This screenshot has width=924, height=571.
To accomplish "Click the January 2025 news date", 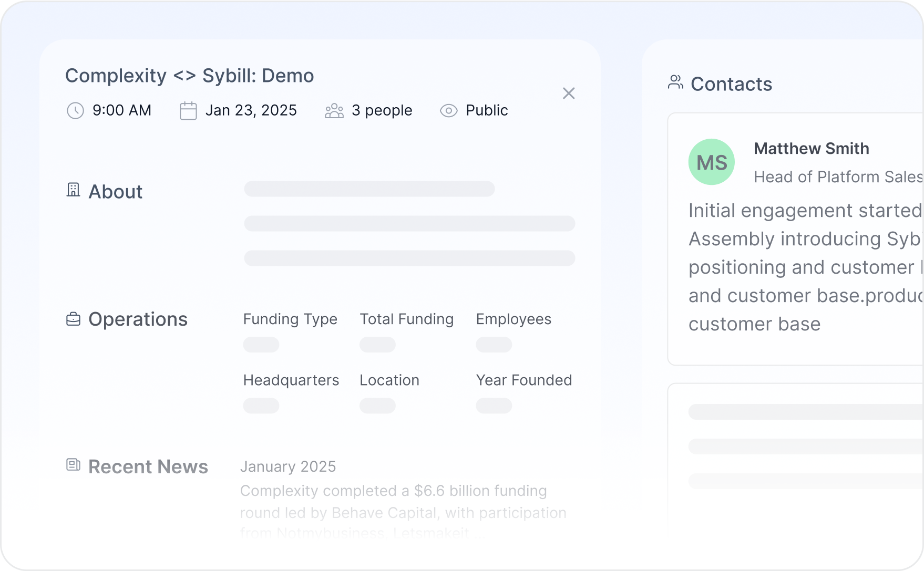I will pos(288,466).
